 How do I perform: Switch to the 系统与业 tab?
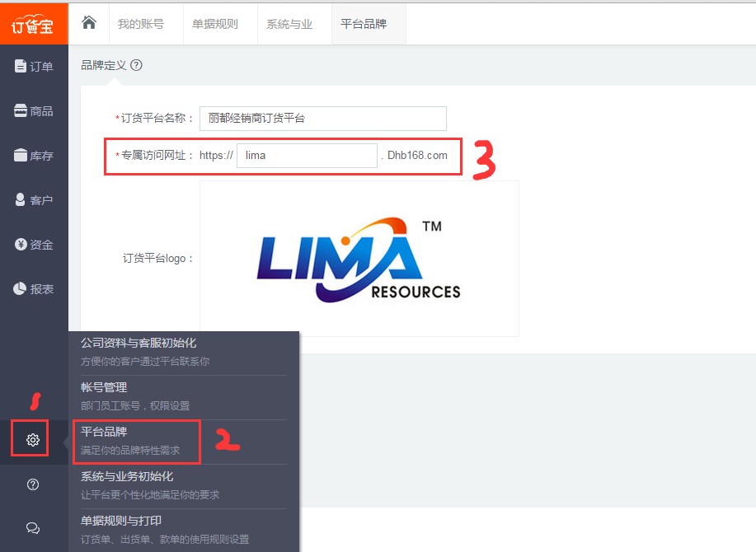point(289,24)
